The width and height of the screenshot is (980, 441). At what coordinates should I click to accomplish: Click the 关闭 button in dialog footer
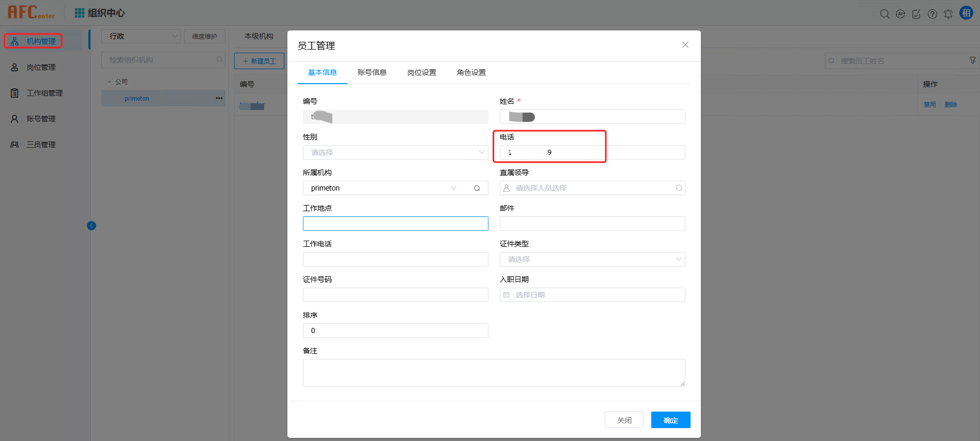click(624, 420)
